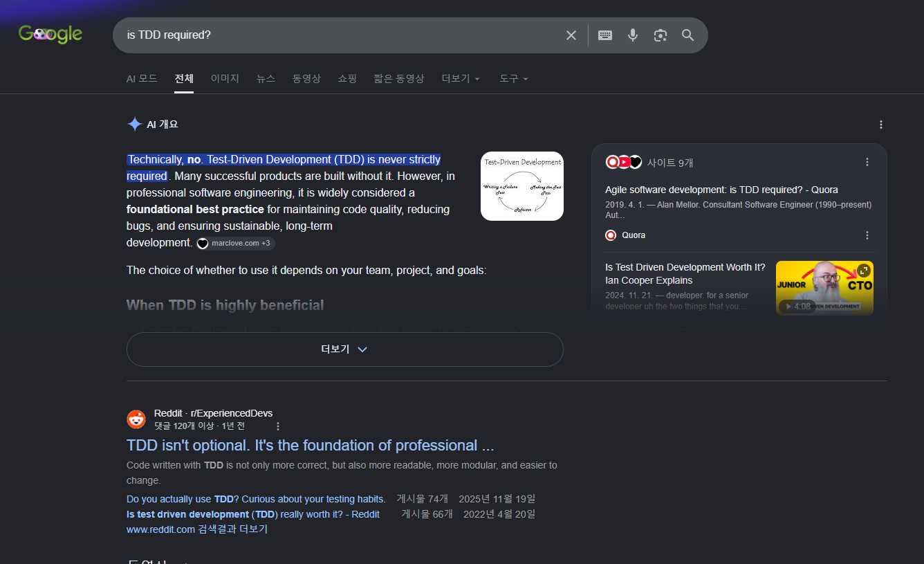This screenshot has width=924, height=564.
Task: Clear the search query with X icon
Action: coord(571,35)
